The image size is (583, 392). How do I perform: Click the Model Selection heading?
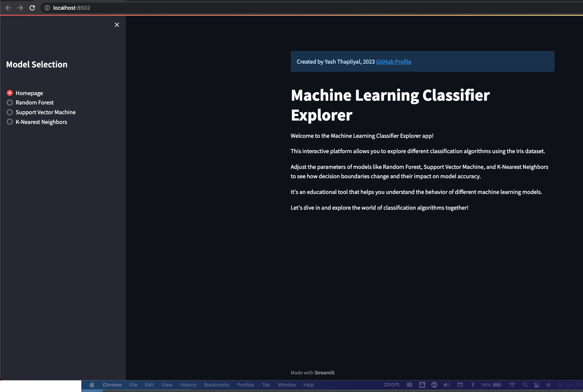tap(37, 64)
